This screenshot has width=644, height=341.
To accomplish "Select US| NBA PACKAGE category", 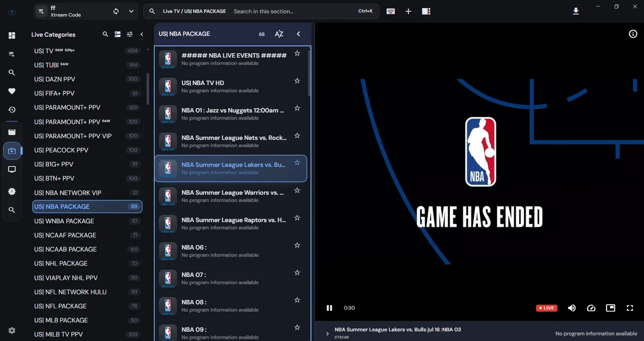I will click(x=88, y=207).
